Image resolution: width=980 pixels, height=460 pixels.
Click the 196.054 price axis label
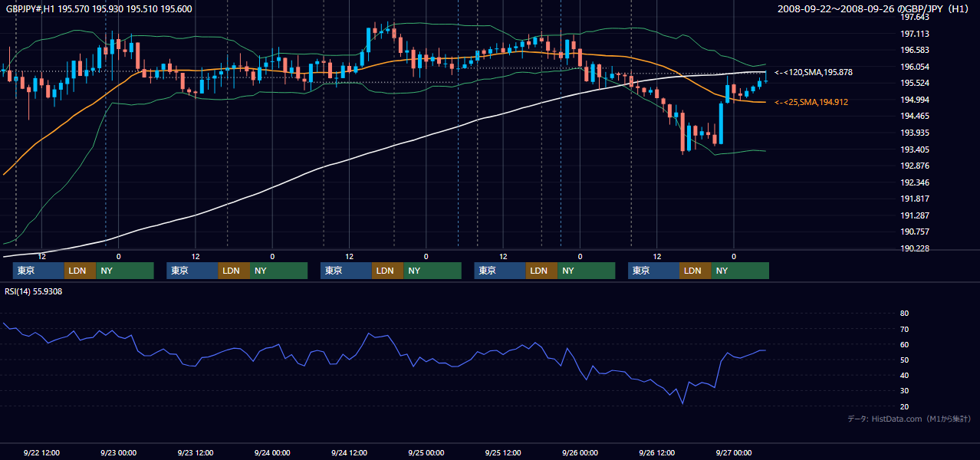click(915, 67)
